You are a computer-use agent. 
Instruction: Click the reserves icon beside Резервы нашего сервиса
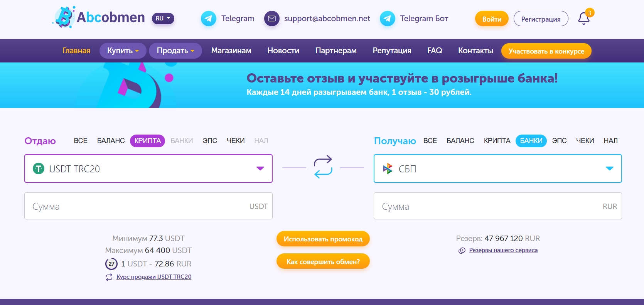coord(462,250)
